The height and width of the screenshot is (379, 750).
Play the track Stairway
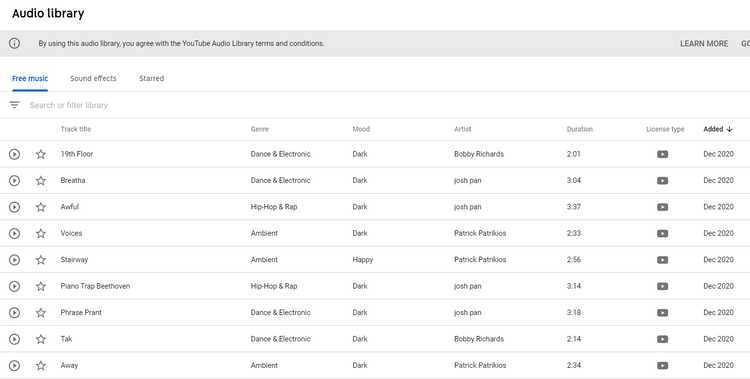[x=14, y=259]
